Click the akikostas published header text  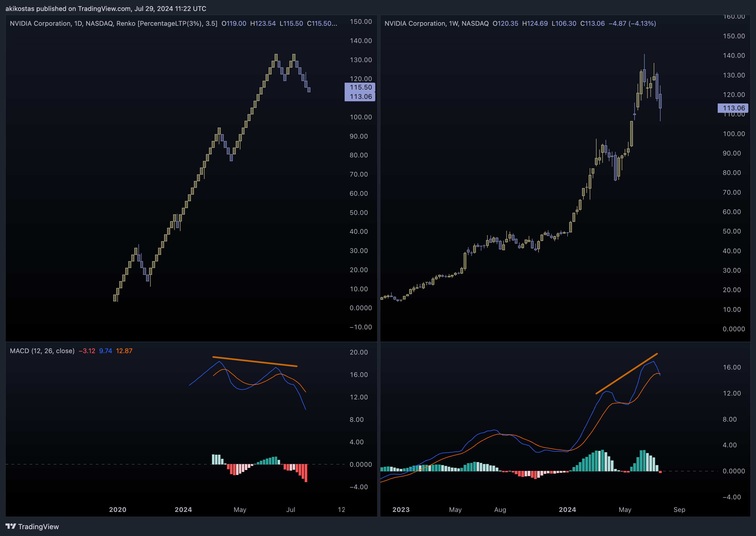pos(106,8)
